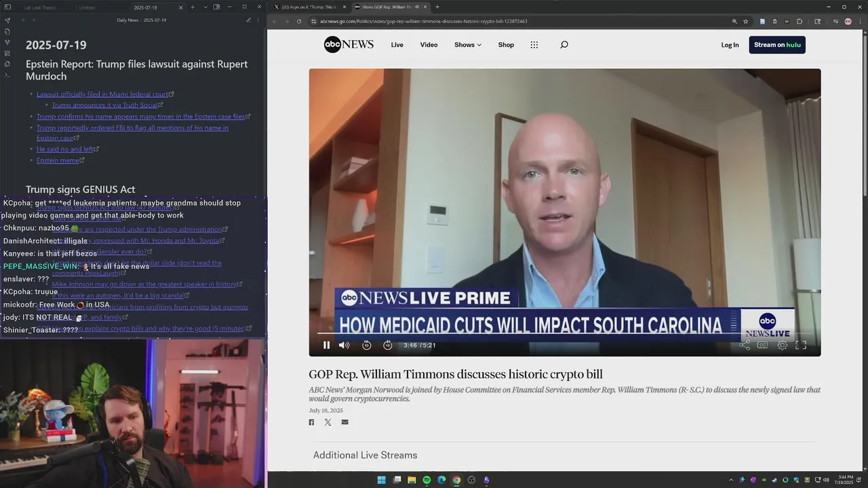Image resolution: width=868 pixels, height=488 pixels.
Task: Open a new Chrome tab
Action: [437, 7]
